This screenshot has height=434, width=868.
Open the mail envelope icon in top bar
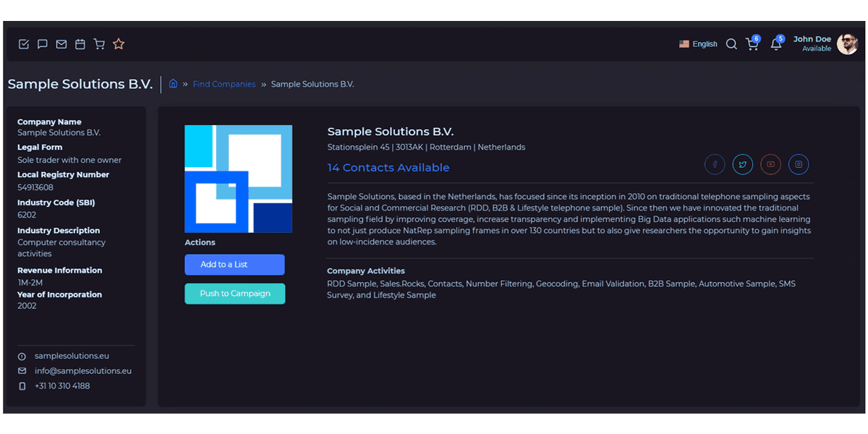pos(61,44)
